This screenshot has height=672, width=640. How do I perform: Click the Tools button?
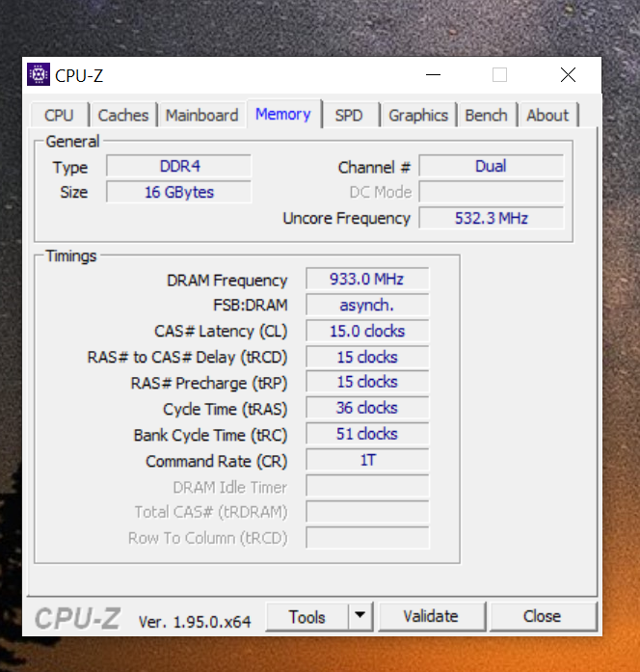click(x=307, y=617)
